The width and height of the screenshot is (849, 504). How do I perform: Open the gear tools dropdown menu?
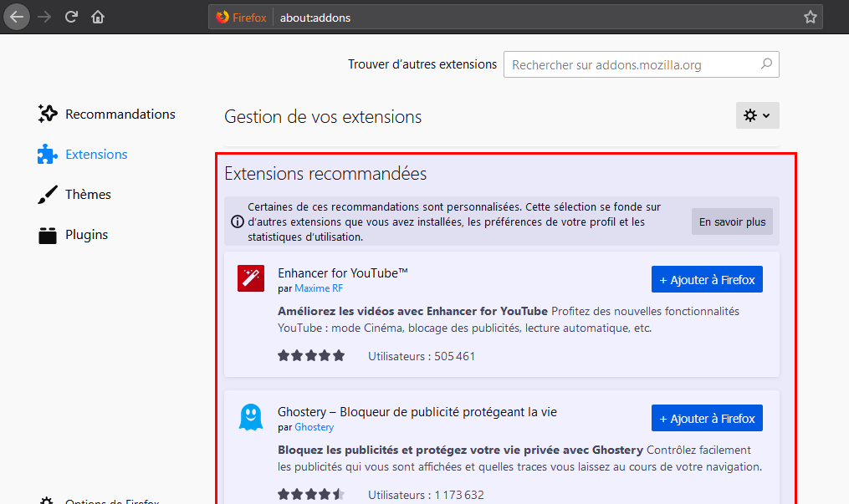click(x=757, y=115)
